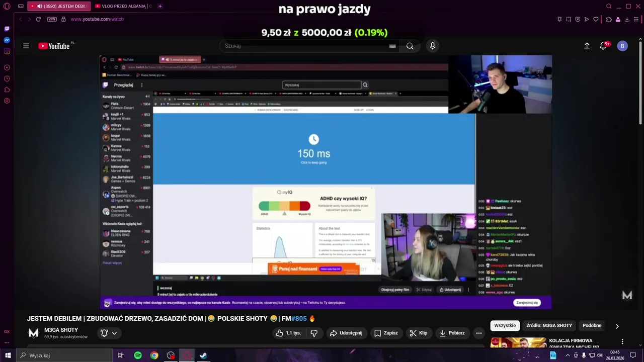This screenshot has width=644, height=362.
Task: Add page to bookmarks heart icon
Action: pyautogui.click(x=596, y=19)
